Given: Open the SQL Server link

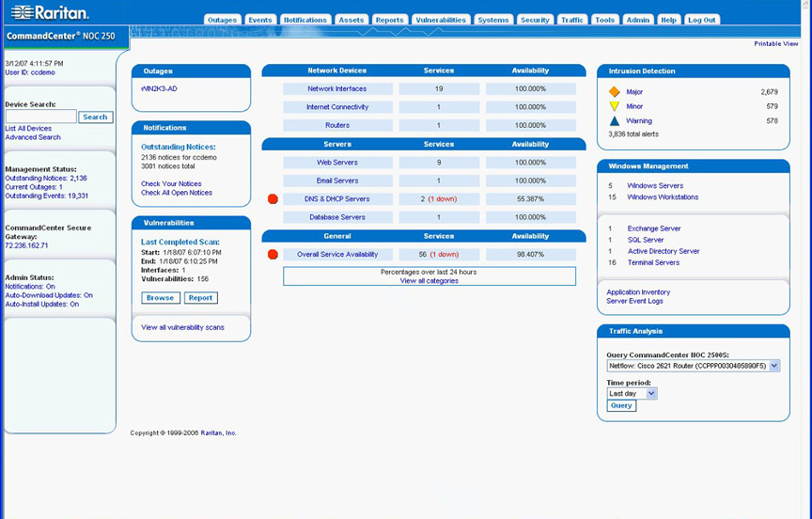Looking at the screenshot, I should [646, 240].
